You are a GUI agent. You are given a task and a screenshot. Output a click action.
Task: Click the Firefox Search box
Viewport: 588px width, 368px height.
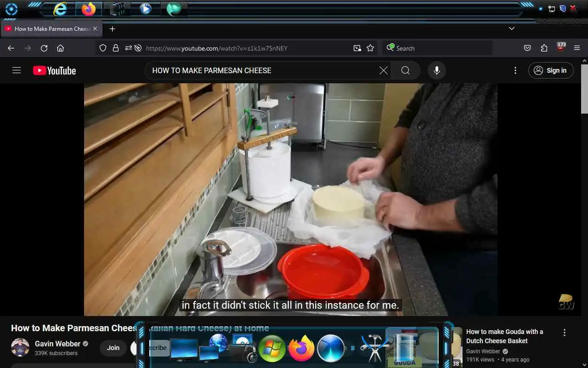tap(437, 48)
